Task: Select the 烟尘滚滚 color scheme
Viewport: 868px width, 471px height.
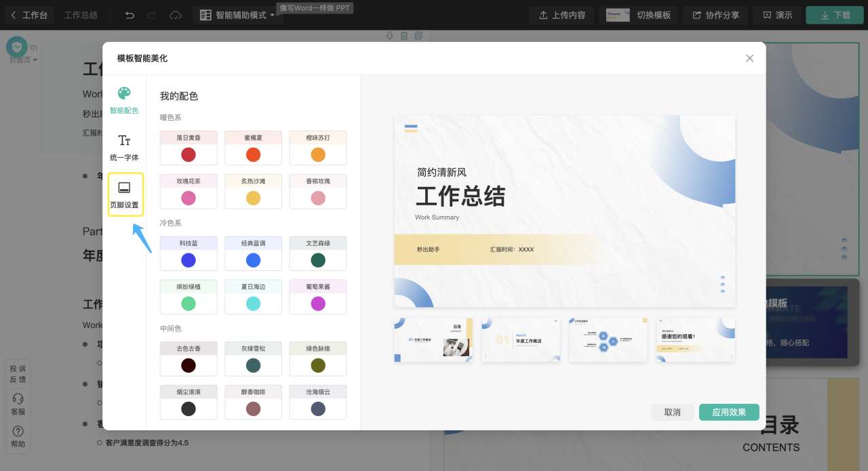Action: click(x=189, y=402)
